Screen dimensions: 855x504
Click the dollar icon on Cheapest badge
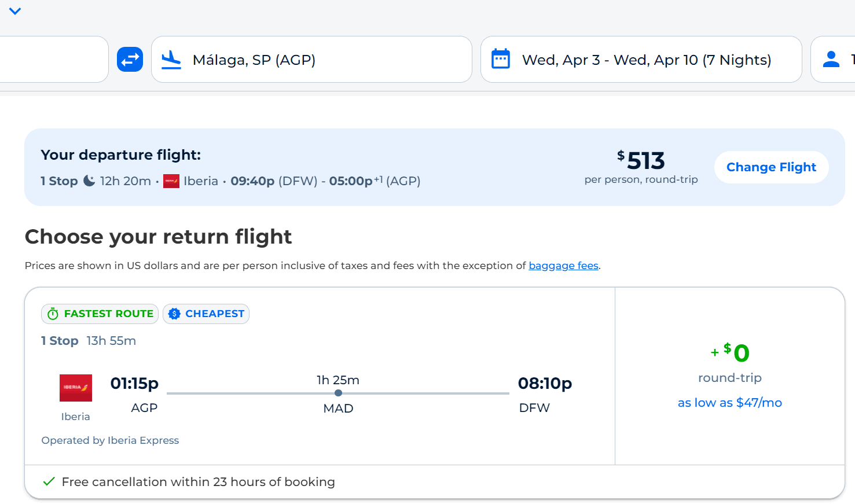pyautogui.click(x=174, y=314)
